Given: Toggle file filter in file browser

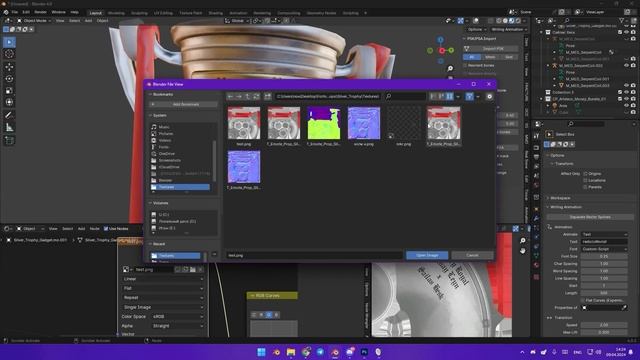Looking at the screenshot, I should (469, 96).
